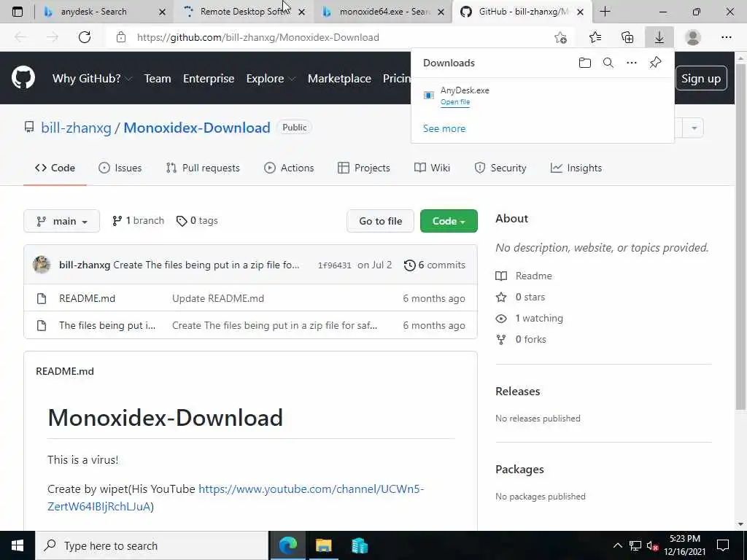Open the 1 branch link
Viewport: 747px width, 560px height.
click(x=138, y=220)
